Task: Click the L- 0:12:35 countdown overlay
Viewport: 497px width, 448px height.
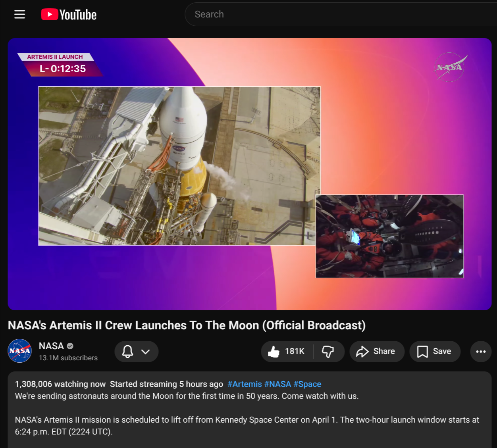Action: [63, 69]
